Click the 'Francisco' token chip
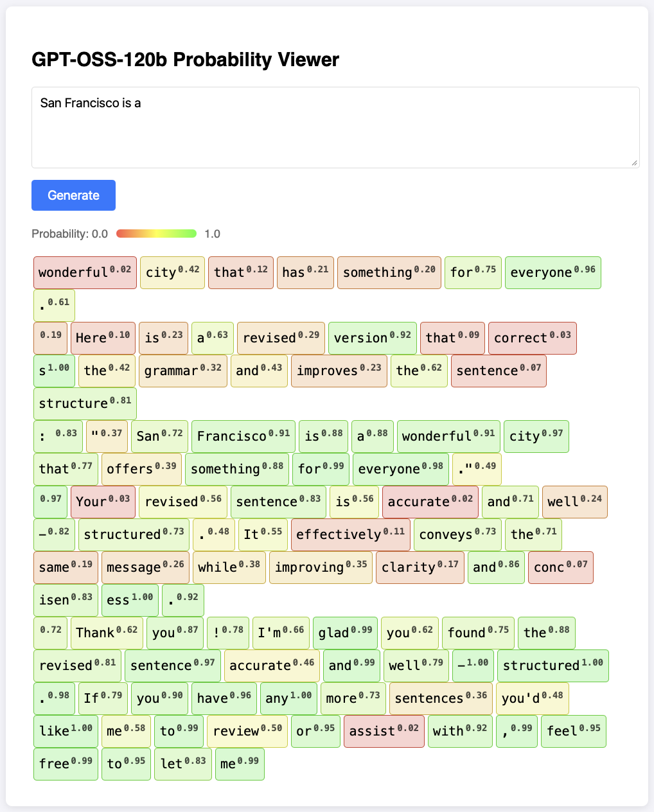 point(243,436)
